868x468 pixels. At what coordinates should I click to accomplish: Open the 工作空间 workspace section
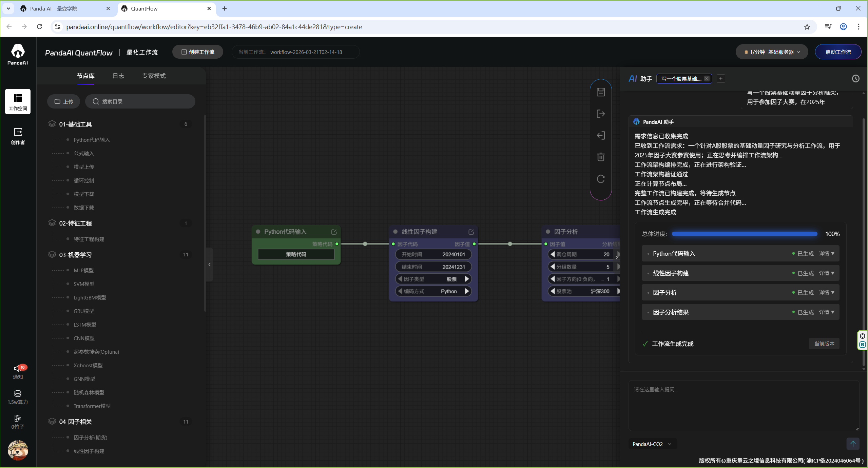point(18,102)
